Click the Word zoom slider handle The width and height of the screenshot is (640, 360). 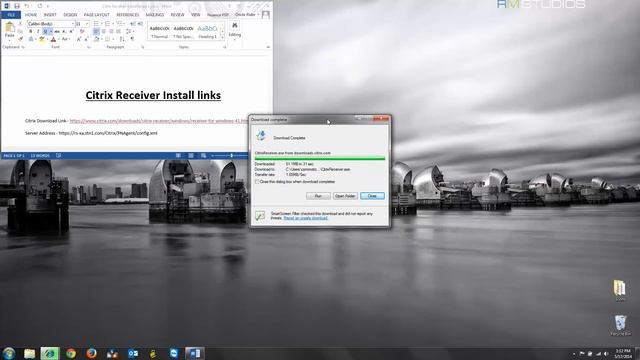tap(231, 156)
